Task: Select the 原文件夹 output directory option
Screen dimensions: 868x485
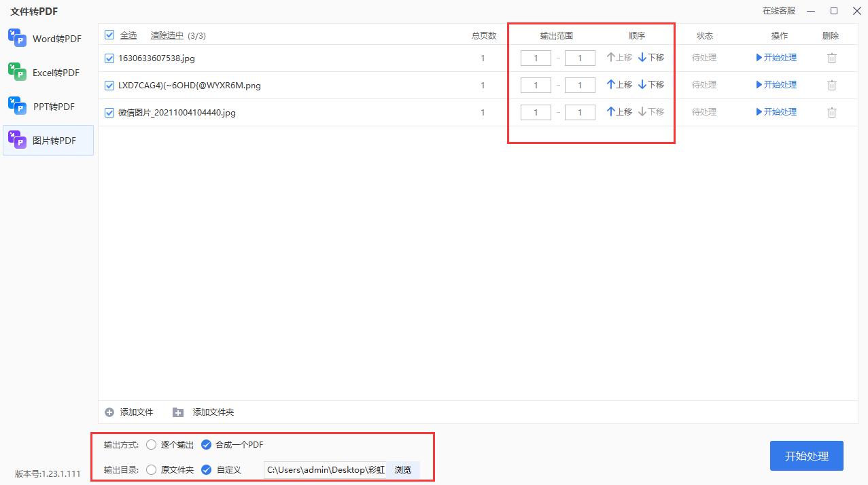Action: point(151,469)
